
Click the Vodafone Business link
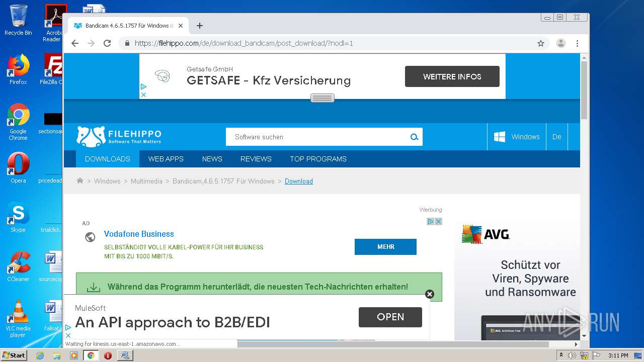click(x=139, y=234)
